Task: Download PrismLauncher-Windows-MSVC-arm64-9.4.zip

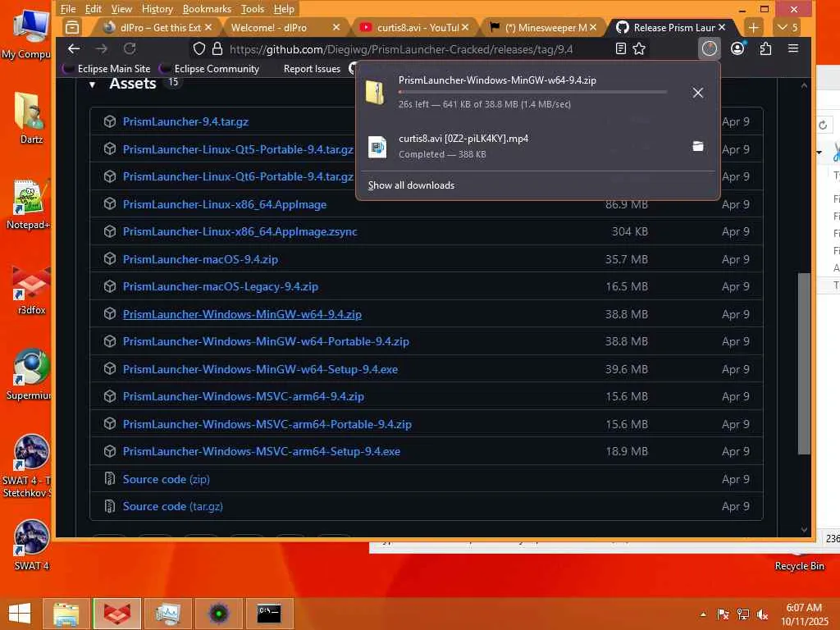Action: [x=243, y=396]
